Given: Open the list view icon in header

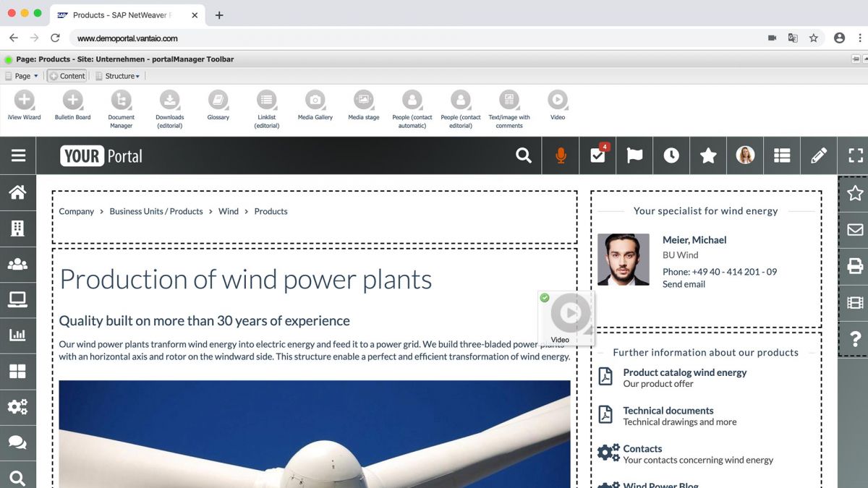Looking at the screenshot, I should pos(782,155).
